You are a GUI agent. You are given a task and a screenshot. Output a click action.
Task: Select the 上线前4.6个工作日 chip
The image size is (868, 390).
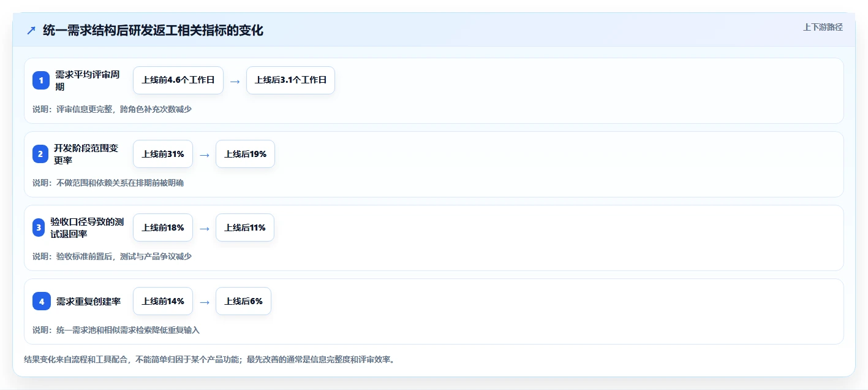tap(178, 80)
